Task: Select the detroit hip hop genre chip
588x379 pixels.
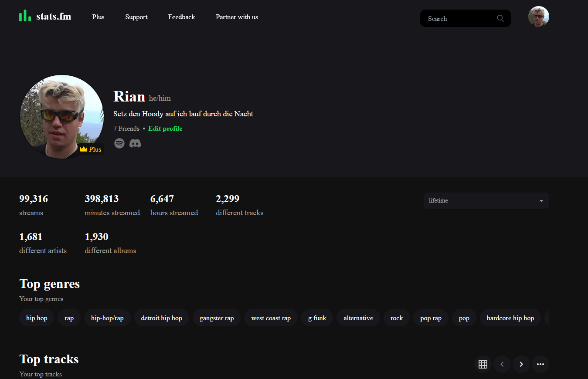Action: click(161, 318)
